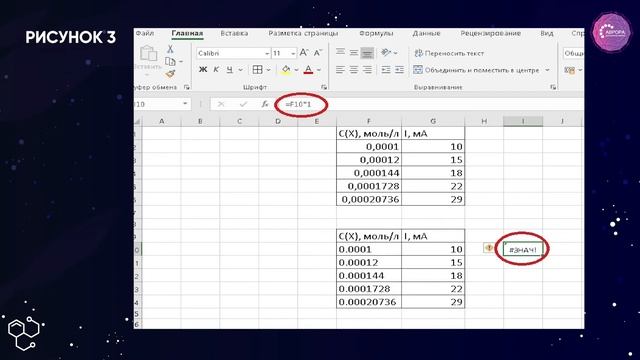Select cell with 0,000144
Image resolution: width=640 pixels, height=360 pixels.
369,173
